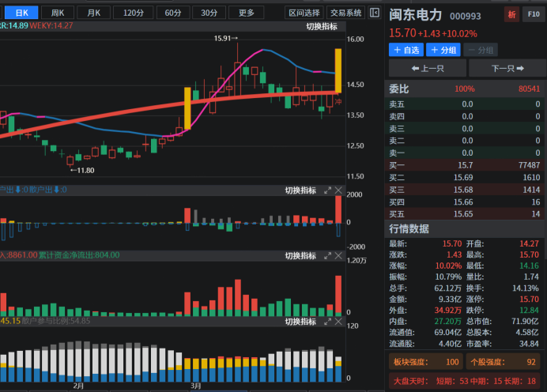Image resolution: width=547 pixels, height=392 pixels.
Task: Add stock to group with + 分组
Action: (x=443, y=50)
